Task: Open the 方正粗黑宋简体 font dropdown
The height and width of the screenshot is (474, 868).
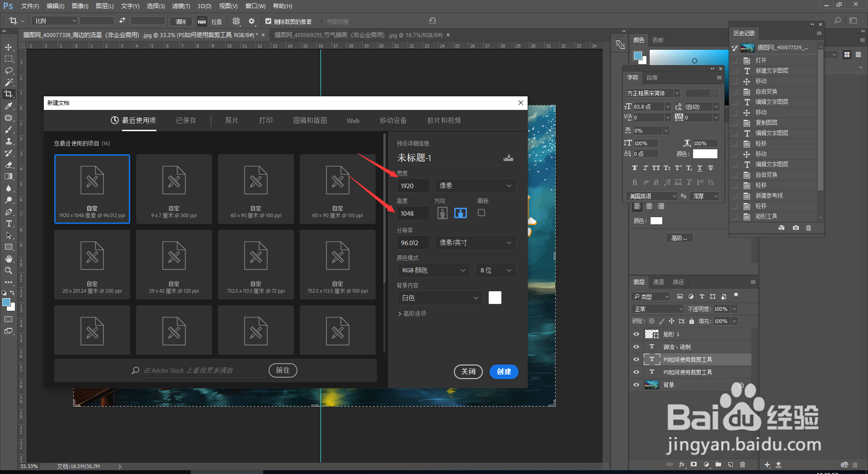Action: click(653, 93)
